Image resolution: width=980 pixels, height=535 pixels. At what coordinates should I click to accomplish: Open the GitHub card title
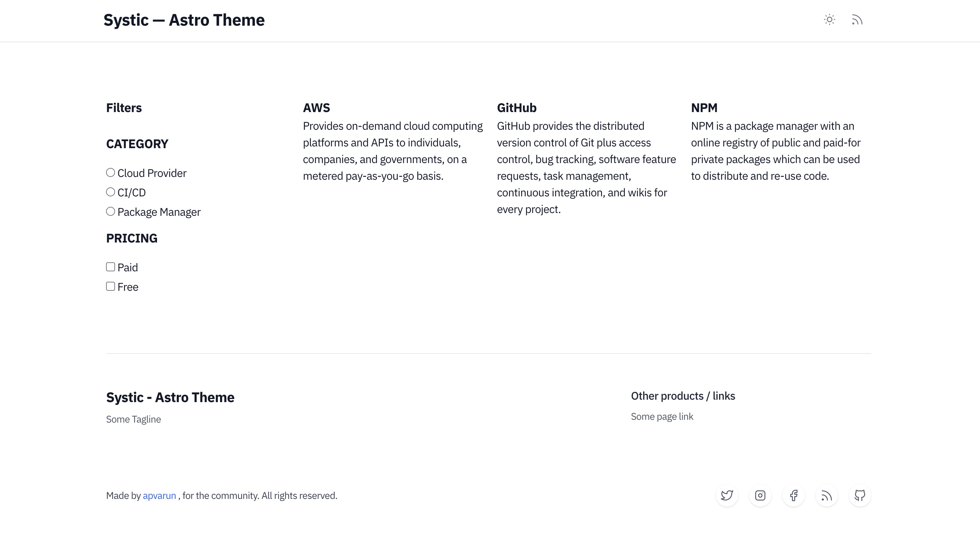(517, 108)
